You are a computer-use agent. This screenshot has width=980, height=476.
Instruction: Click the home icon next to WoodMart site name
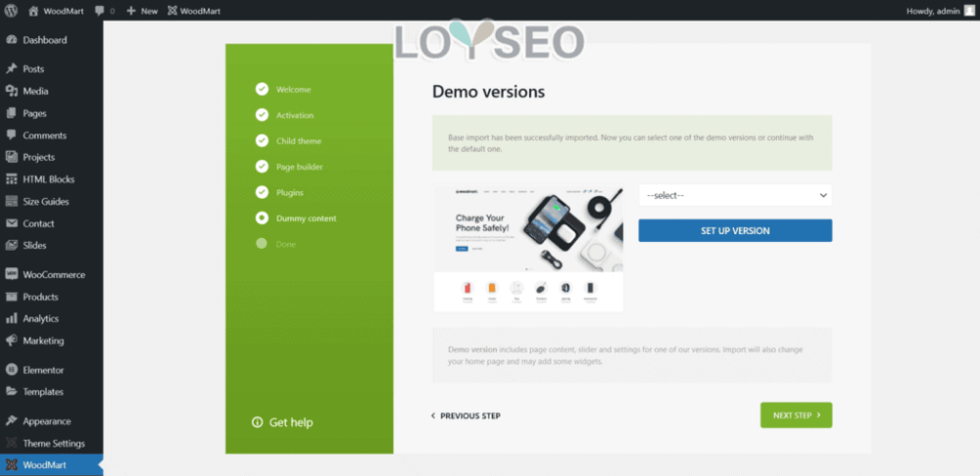[33, 11]
